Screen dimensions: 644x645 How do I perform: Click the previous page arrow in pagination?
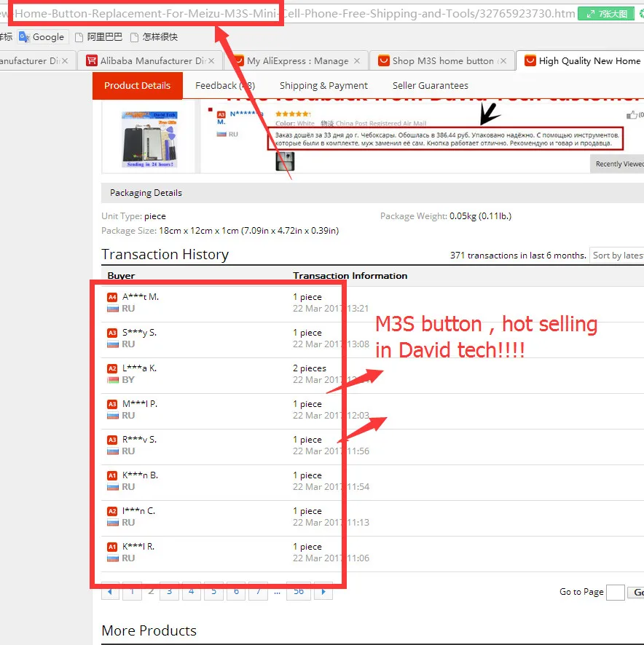click(x=110, y=592)
